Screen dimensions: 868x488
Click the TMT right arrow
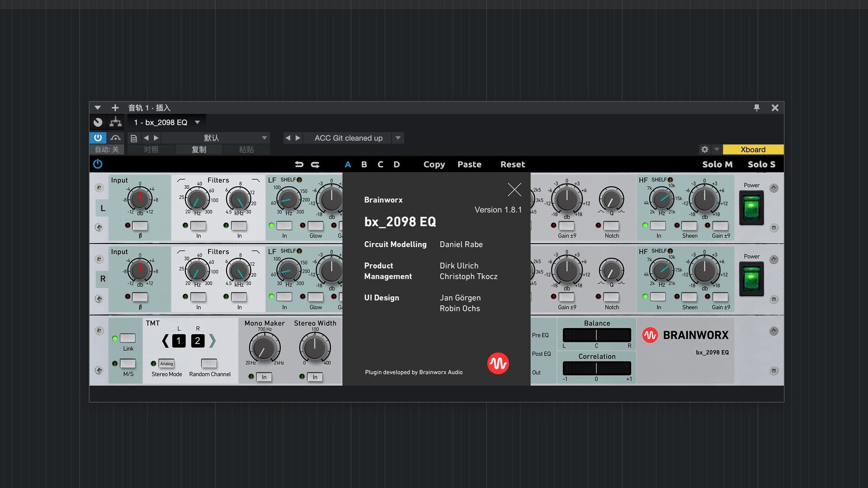tap(212, 341)
